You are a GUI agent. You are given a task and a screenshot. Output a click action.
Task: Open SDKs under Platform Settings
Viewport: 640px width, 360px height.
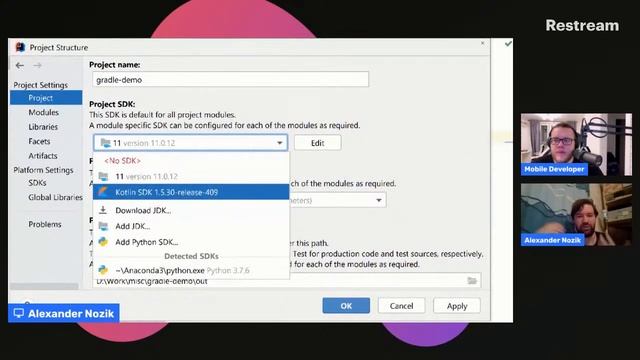37,183
